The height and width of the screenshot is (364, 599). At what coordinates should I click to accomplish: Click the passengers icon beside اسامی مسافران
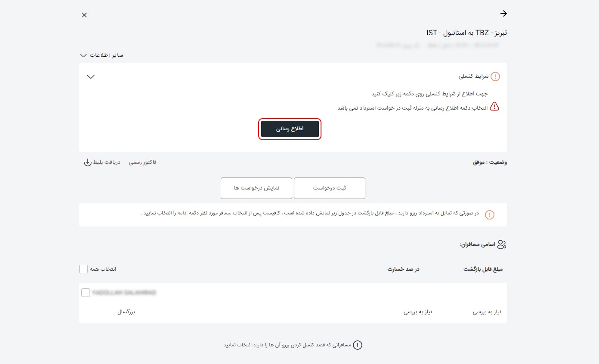[501, 244]
